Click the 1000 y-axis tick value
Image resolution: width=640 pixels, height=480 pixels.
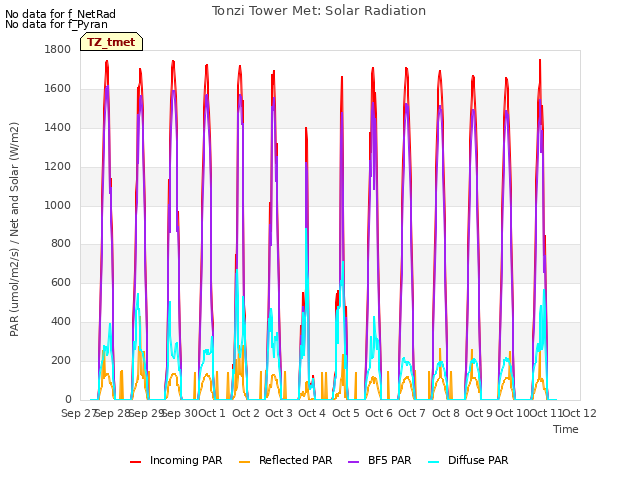click(x=58, y=205)
